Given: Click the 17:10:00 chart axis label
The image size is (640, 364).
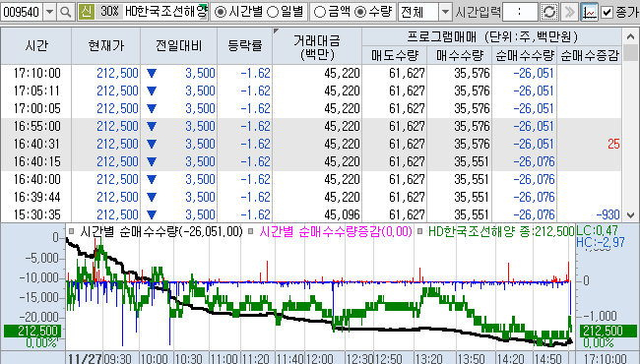Looking at the screenshot, I should coord(606,359).
